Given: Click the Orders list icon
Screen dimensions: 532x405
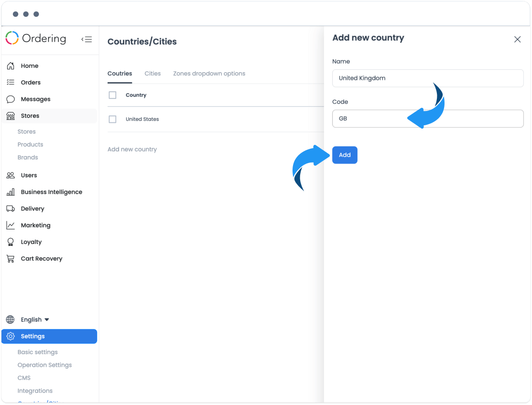Looking at the screenshot, I should pyautogui.click(x=11, y=82).
